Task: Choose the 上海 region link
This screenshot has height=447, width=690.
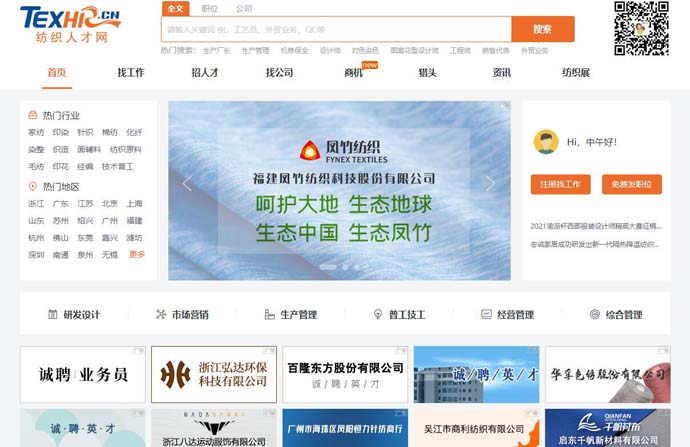Action: pyautogui.click(x=135, y=204)
